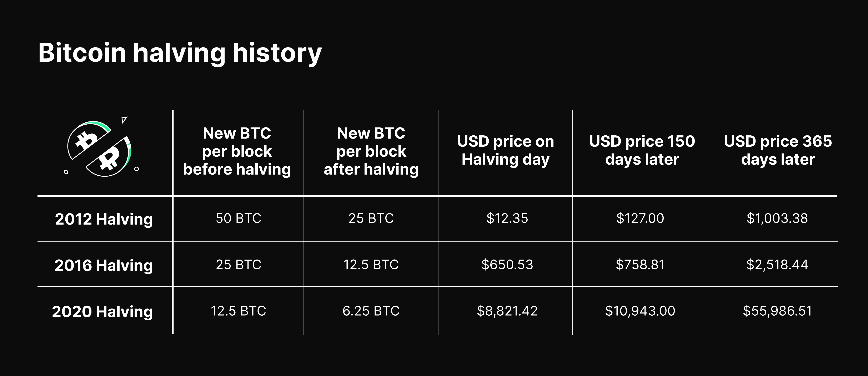Screen dimensions: 868x376
Task: Select the "New BTC per block before halving" header
Action: [x=237, y=151]
